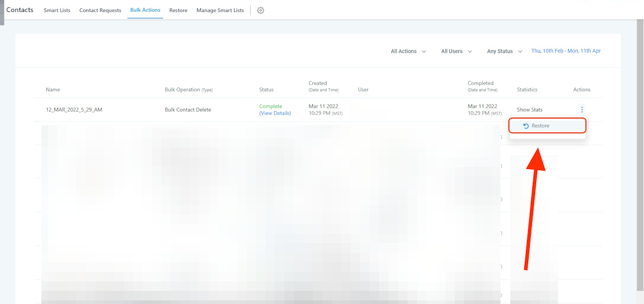
Task: Click Show Stats for the bulk delete
Action: click(x=529, y=110)
